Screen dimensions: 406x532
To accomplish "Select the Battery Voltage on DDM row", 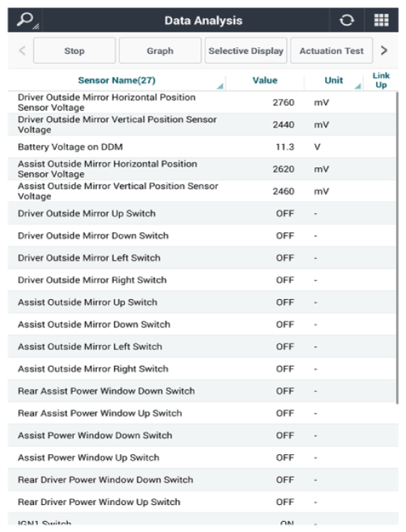I will coord(202,147).
